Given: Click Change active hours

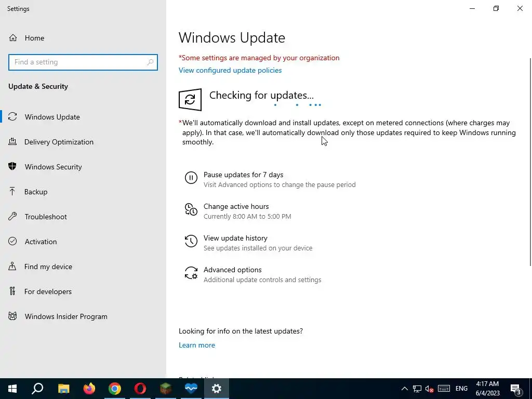Looking at the screenshot, I should point(236,206).
